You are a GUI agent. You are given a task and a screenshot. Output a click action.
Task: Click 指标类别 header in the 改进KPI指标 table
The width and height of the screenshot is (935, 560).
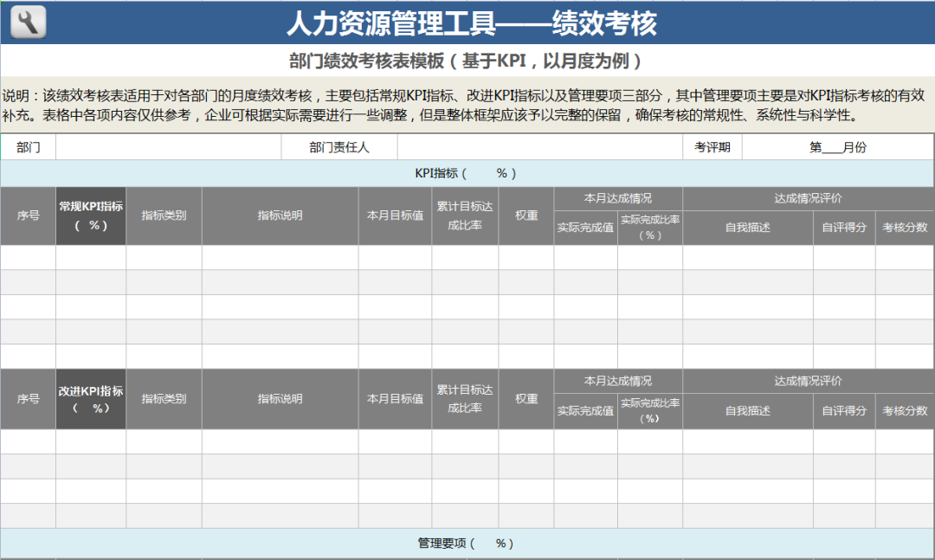164,399
